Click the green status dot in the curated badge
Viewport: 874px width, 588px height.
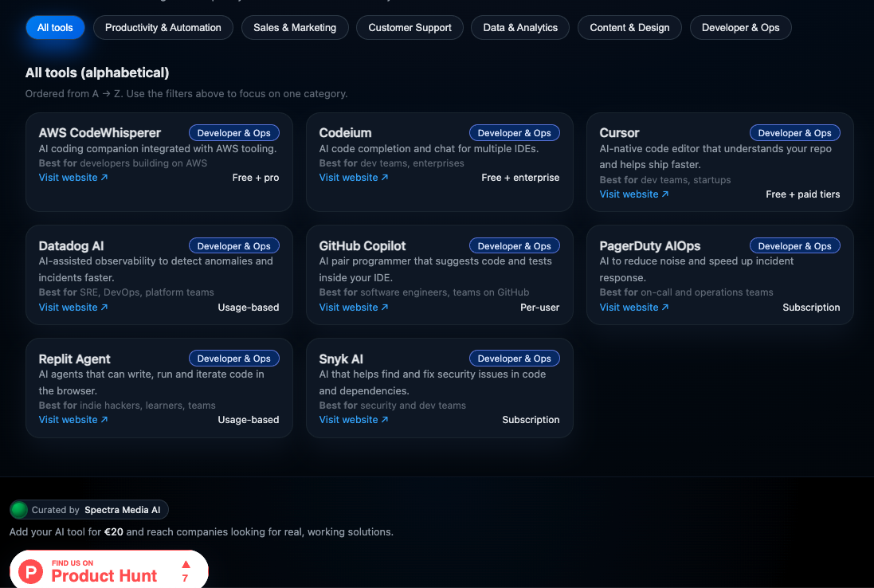click(x=18, y=509)
